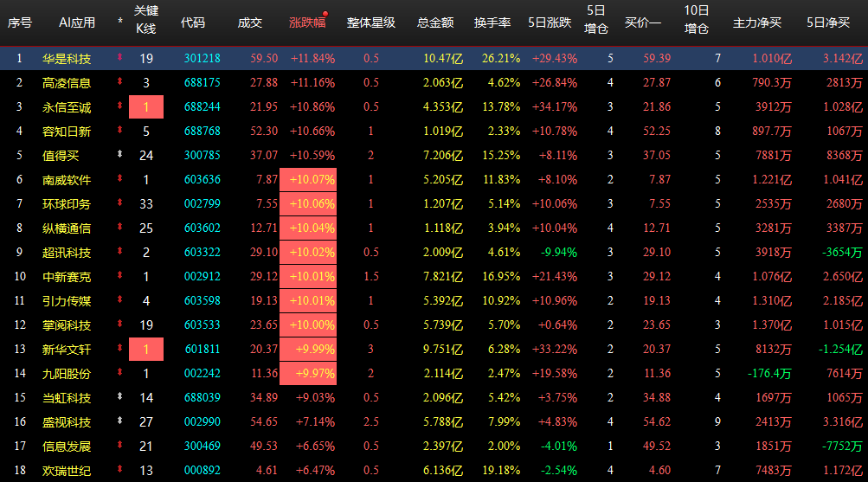This screenshot has height=482, width=868.
Task: Sort by 10日增仓 column header
Action: [697, 19]
